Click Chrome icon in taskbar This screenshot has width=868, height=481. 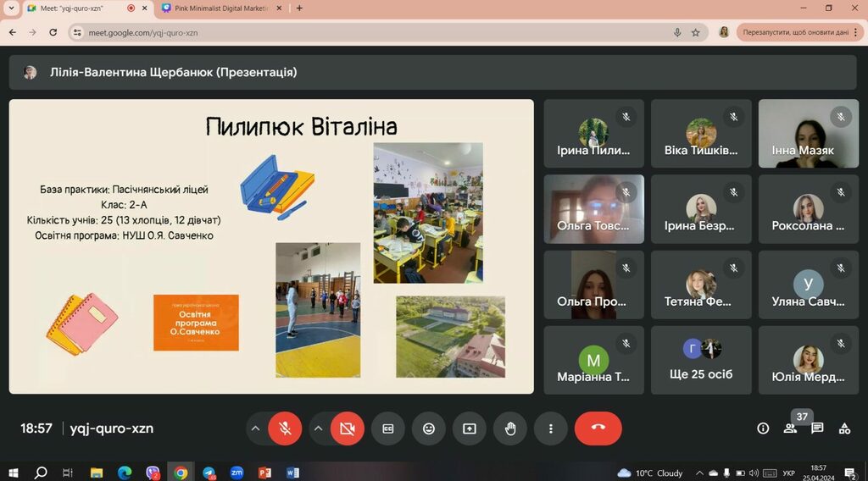pyautogui.click(x=181, y=473)
